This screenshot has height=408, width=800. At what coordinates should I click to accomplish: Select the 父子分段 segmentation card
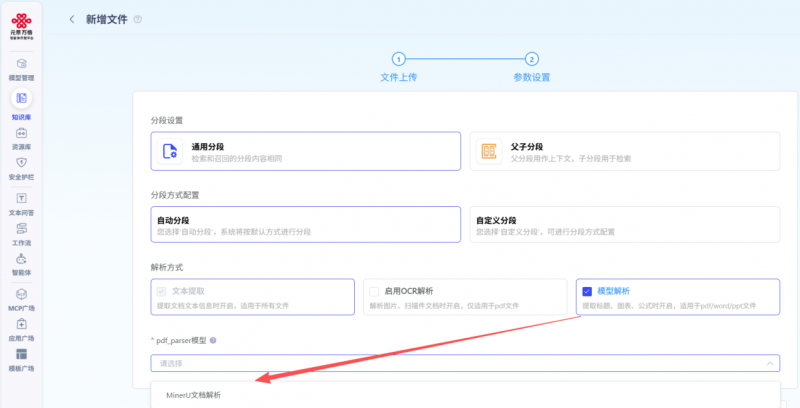[625, 152]
